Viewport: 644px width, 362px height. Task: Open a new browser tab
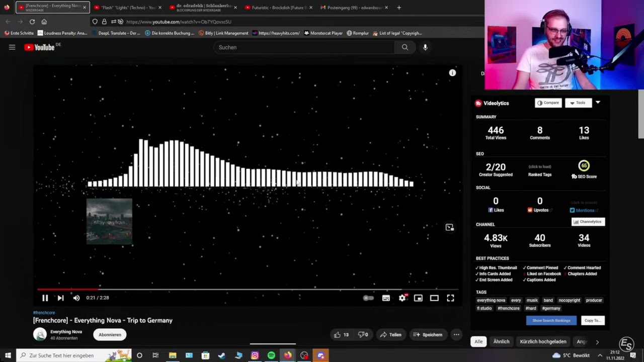(x=399, y=8)
